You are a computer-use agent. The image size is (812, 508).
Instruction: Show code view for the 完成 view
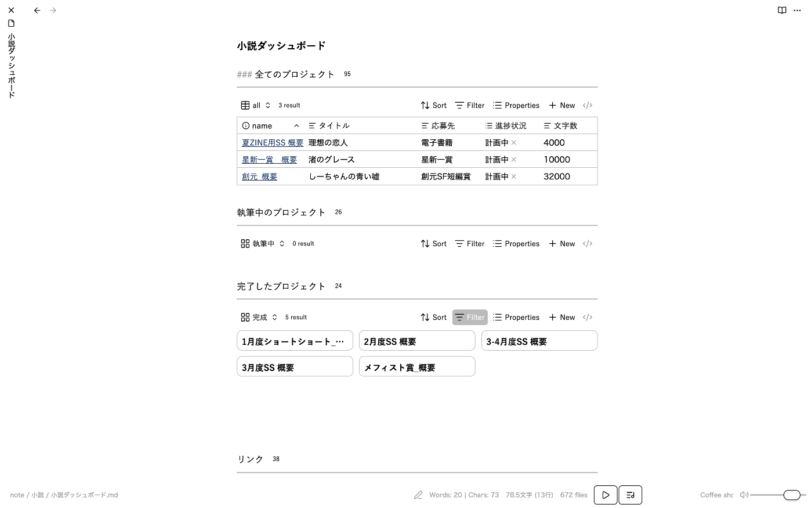coord(588,317)
